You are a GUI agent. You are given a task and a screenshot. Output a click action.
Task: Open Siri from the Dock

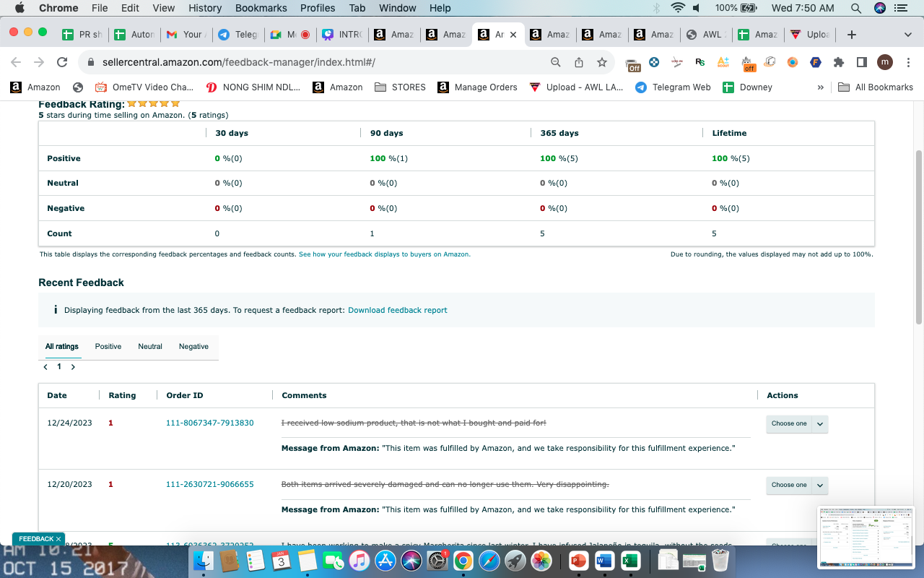411,560
